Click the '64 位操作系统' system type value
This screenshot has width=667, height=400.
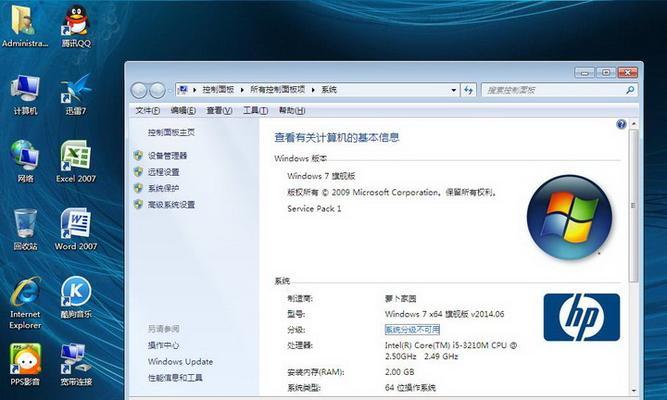410,388
